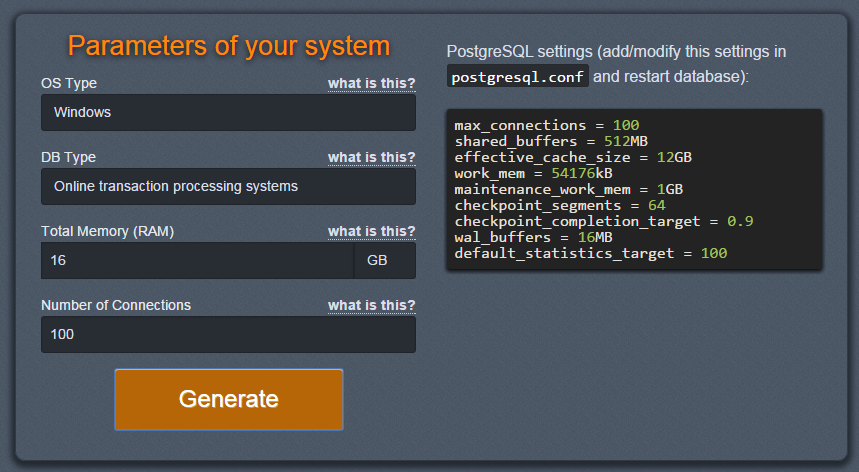
Task: Click the shared_buffers = 512MB line
Action: 551,141
